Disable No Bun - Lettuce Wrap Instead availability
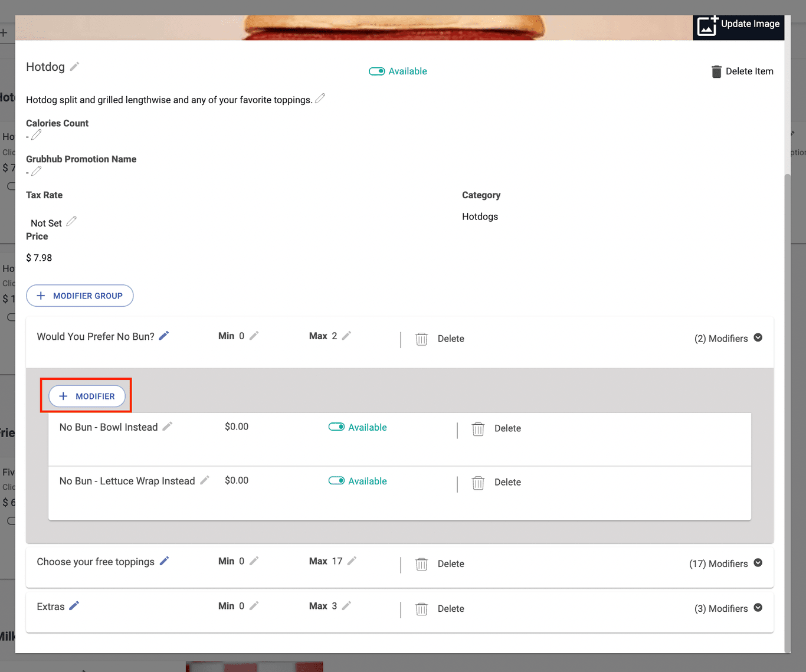806x672 pixels. [x=336, y=481]
